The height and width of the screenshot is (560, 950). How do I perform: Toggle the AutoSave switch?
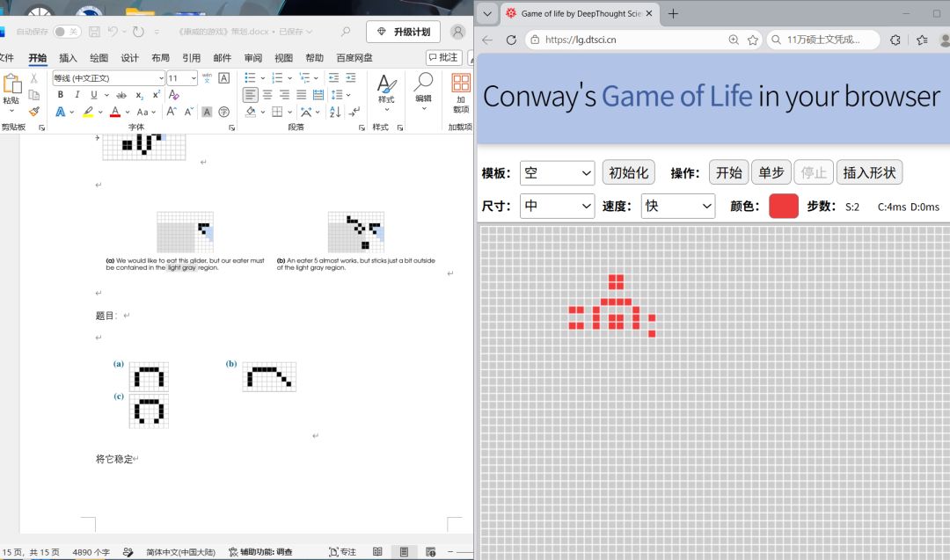(67, 32)
